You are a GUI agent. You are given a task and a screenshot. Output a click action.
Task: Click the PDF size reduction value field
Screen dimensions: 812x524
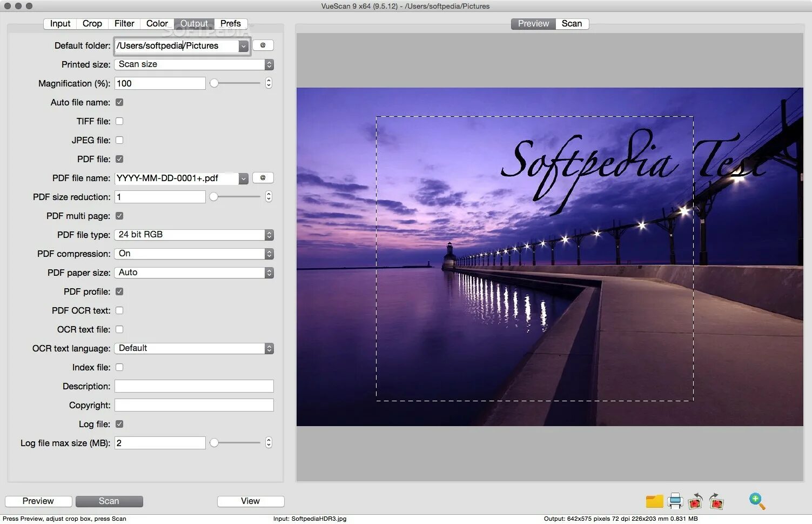[x=160, y=197]
